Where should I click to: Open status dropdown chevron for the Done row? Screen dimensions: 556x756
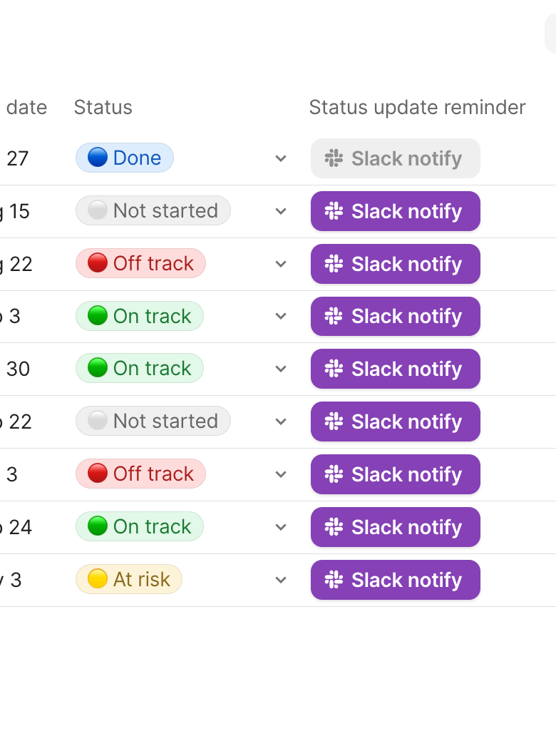pyautogui.click(x=281, y=158)
